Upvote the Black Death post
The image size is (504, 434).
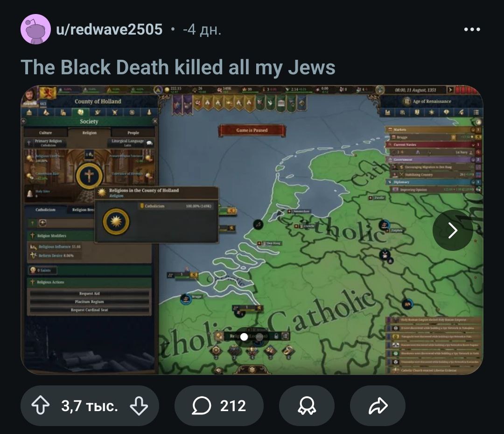tap(41, 406)
